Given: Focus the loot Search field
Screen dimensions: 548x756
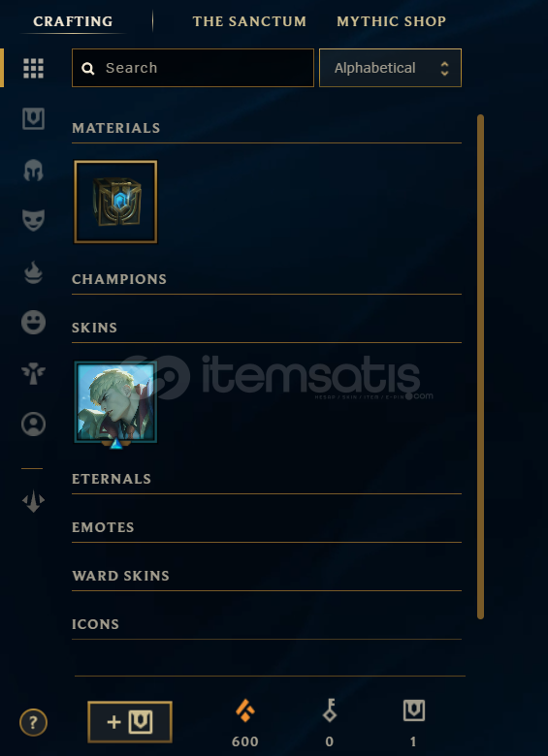Looking at the screenshot, I should point(193,68).
